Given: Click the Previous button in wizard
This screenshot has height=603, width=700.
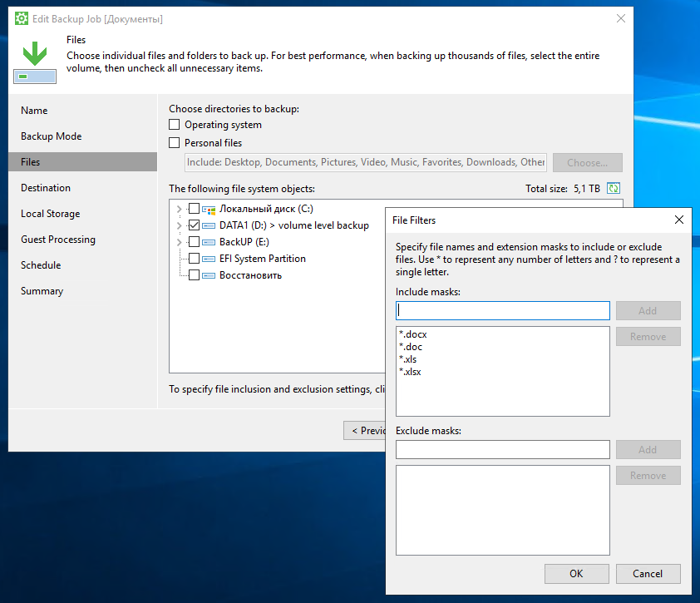Looking at the screenshot, I should point(365,431).
